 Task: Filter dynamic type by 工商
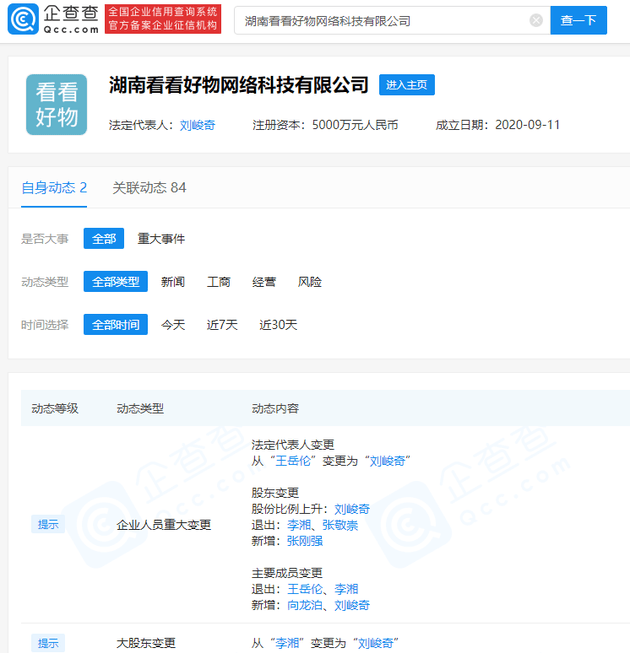pos(219,282)
